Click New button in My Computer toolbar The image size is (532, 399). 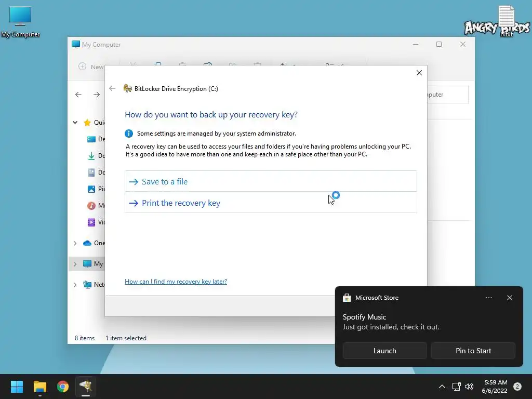(91, 67)
